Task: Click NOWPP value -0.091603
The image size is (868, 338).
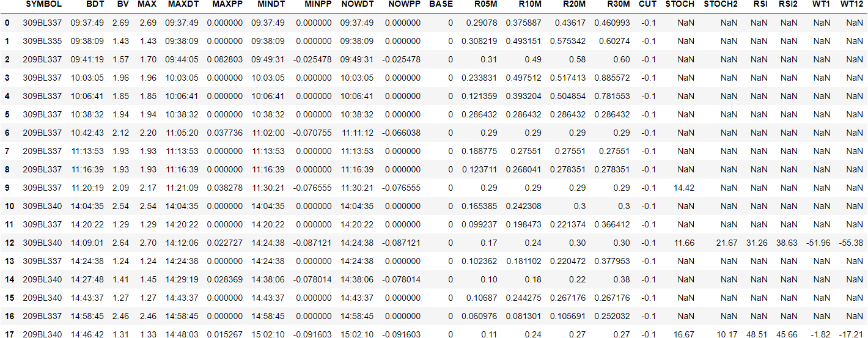Action: click(x=401, y=334)
